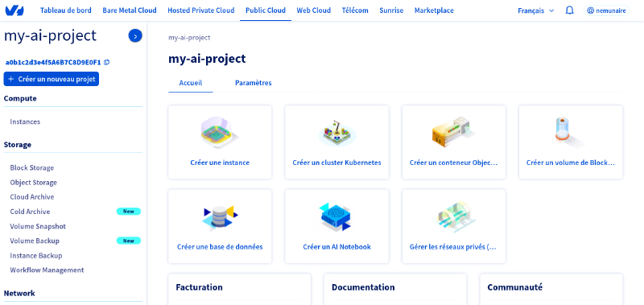Screen dimensions: 644x305
Task: Collapse sidebar with the round arrow button
Action: point(135,36)
